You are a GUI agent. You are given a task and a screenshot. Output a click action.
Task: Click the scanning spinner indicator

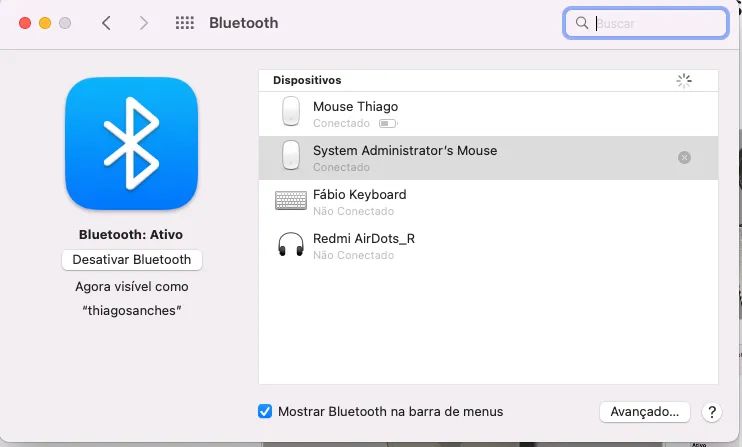684,80
